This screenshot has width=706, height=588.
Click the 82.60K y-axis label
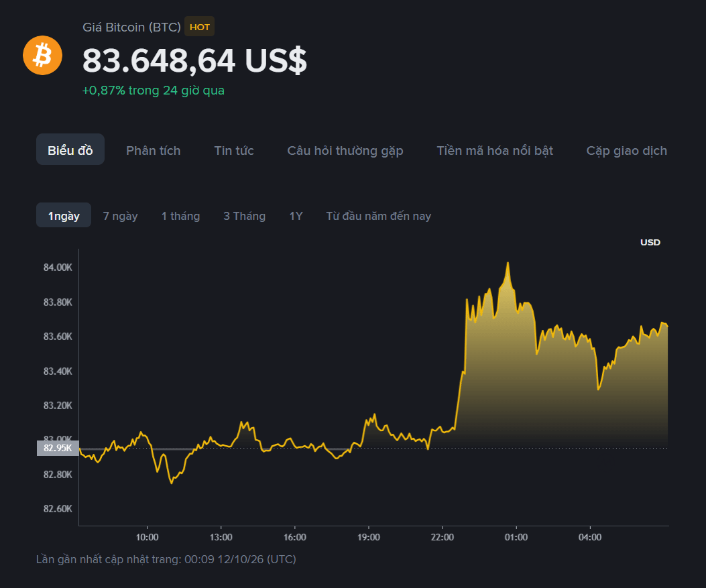pyautogui.click(x=58, y=509)
